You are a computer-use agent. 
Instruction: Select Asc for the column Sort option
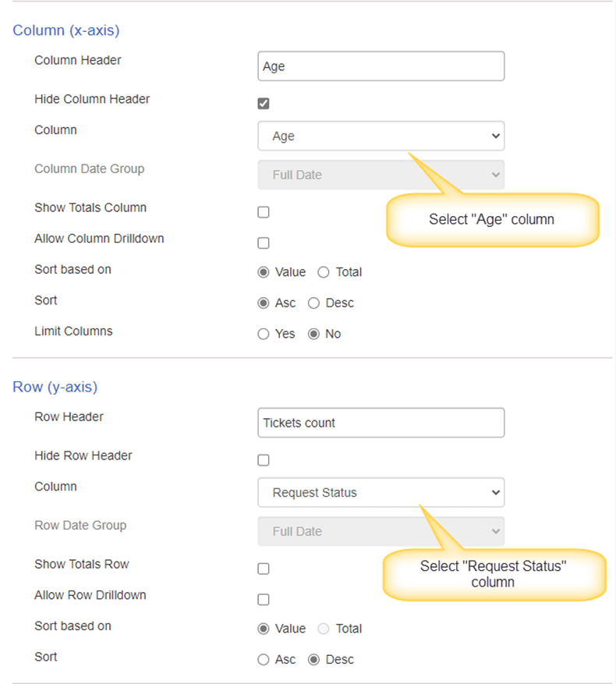point(264,303)
